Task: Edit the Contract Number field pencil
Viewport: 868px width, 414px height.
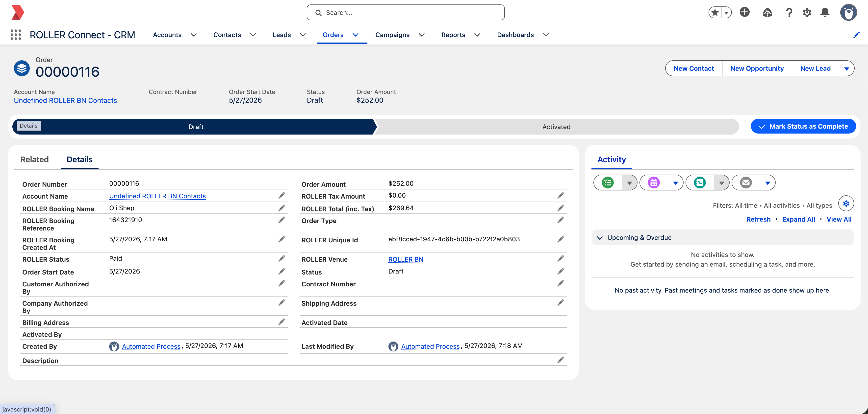Action: [561, 283]
